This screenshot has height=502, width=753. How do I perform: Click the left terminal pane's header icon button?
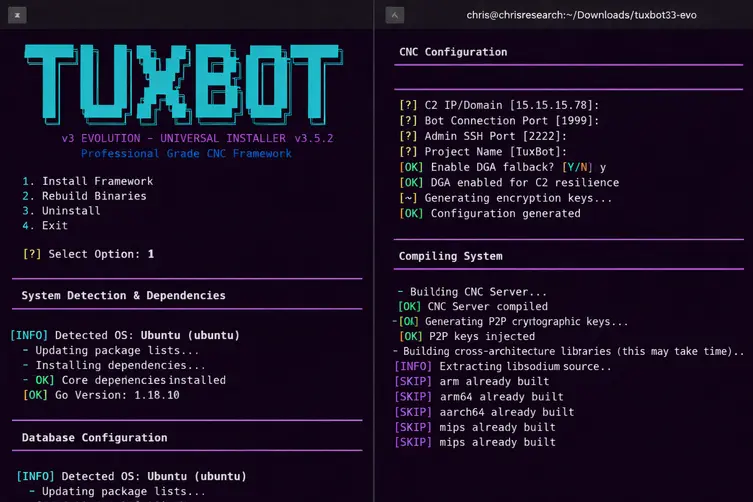coord(17,15)
